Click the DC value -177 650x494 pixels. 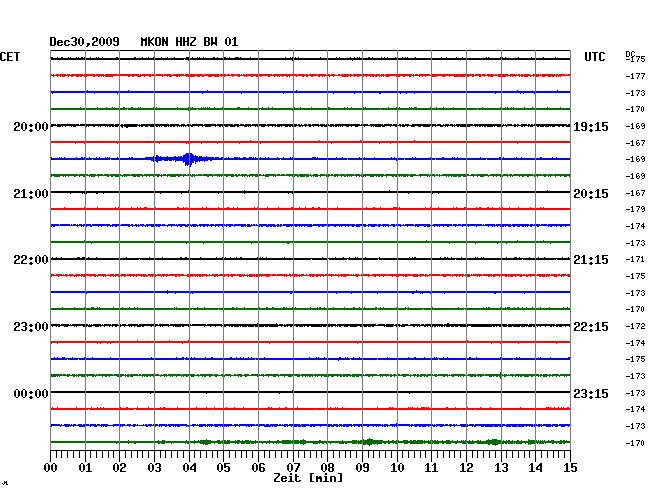click(635, 76)
